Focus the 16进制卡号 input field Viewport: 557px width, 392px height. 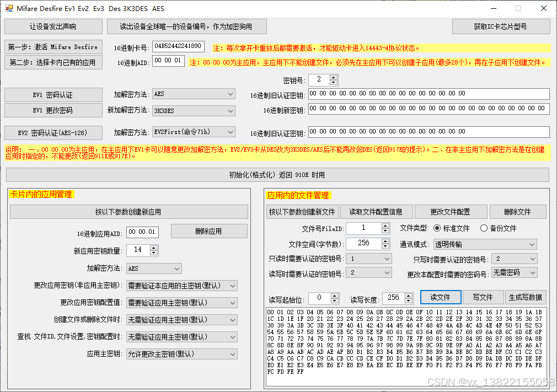[x=178, y=46]
